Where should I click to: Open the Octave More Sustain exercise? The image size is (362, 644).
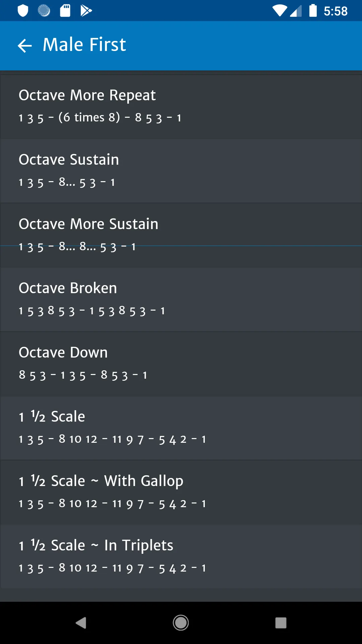pyautogui.click(x=181, y=235)
